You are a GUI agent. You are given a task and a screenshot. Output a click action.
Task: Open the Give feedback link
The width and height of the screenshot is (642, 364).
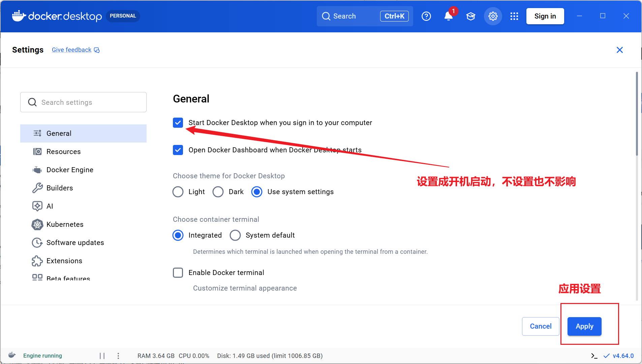71,50
